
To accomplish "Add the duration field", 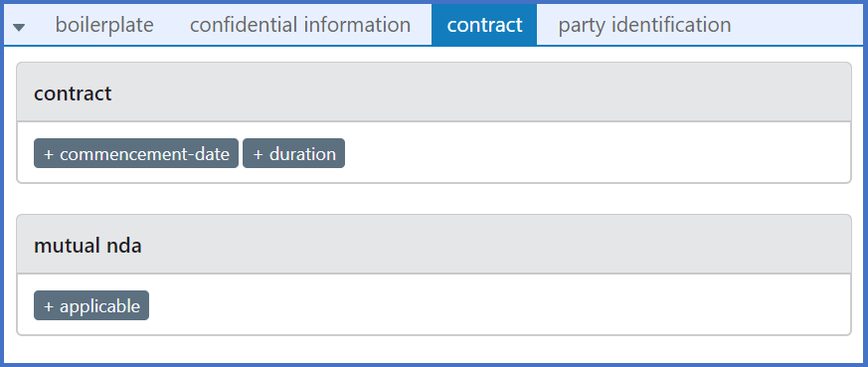I will point(294,153).
